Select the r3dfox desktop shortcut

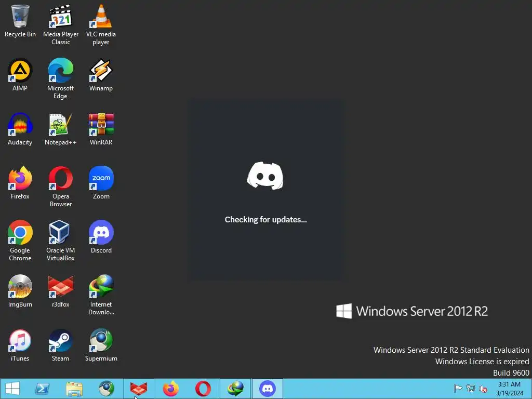61,291
